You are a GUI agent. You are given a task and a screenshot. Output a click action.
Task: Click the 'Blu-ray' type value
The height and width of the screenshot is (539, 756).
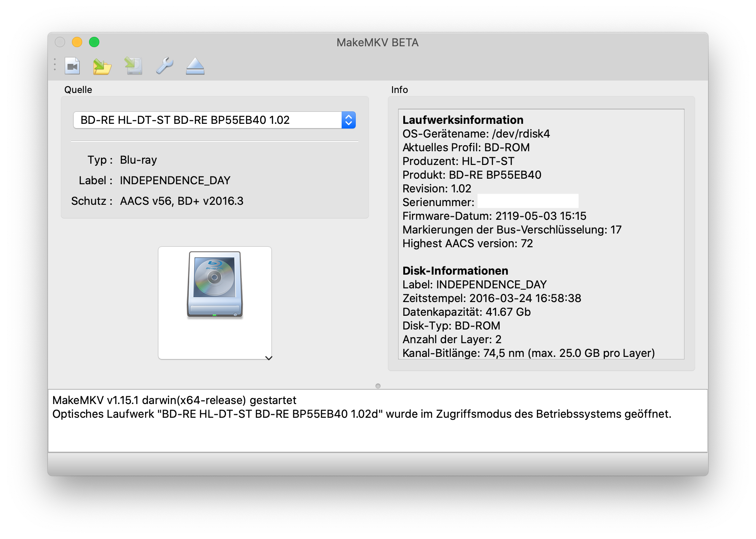point(138,160)
